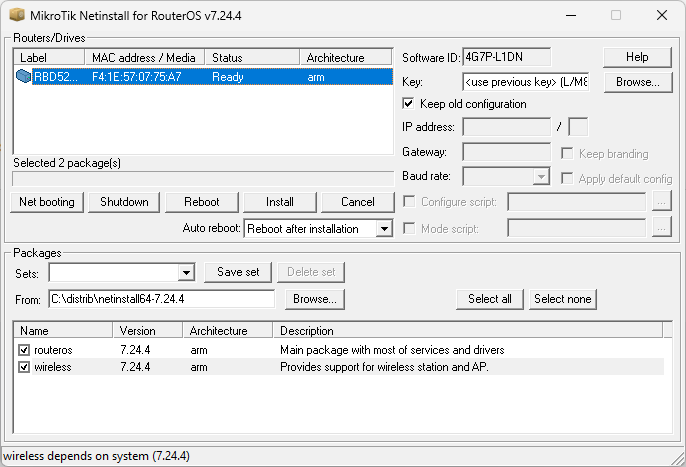Click the Software ID field
This screenshot has height=467, width=686.
[506, 57]
